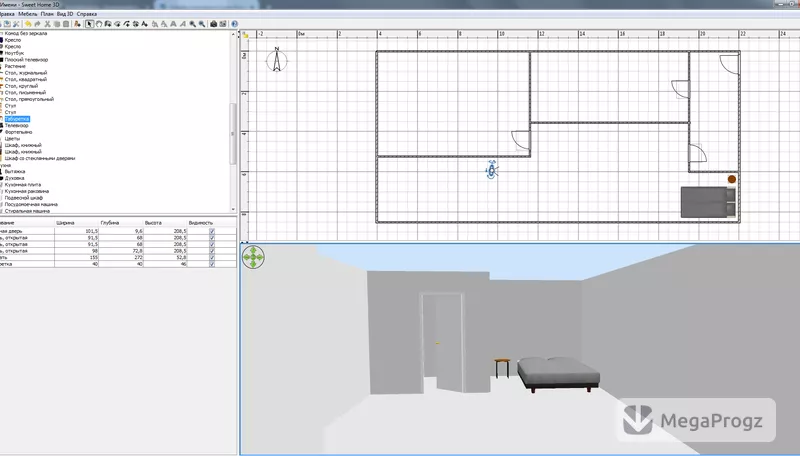Click the Copy icon in toolbar
Viewport: 800px width, 456px height.
coord(57,24)
